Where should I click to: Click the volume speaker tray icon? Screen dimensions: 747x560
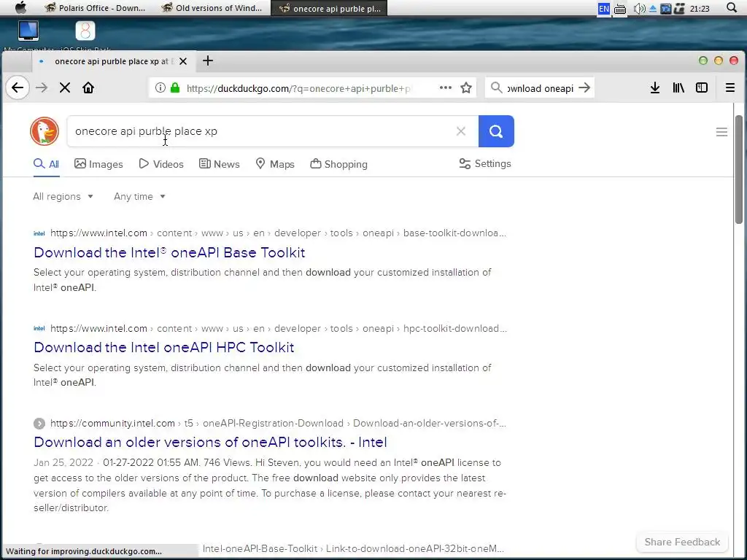coord(639,9)
